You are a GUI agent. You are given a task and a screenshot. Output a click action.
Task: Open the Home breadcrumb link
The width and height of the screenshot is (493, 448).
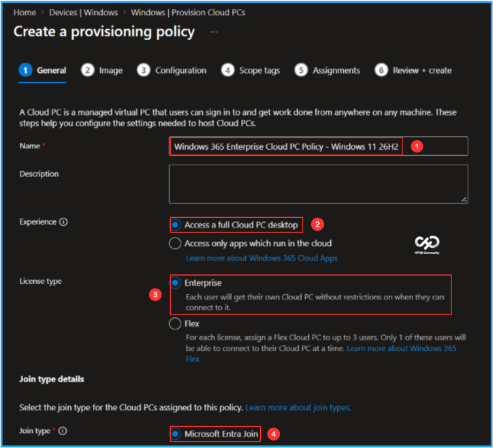[25, 12]
